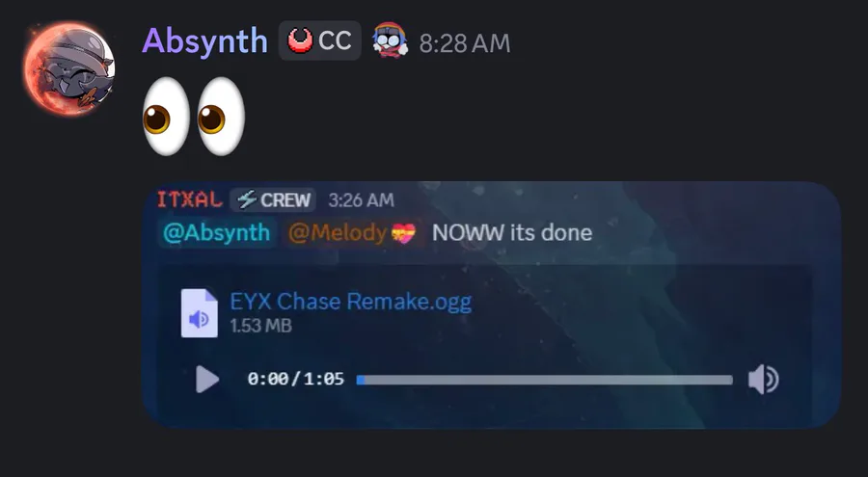This screenshot has height=477, width=868.
Task: Open Absynth's profile avatar
Action: [69, 69]
